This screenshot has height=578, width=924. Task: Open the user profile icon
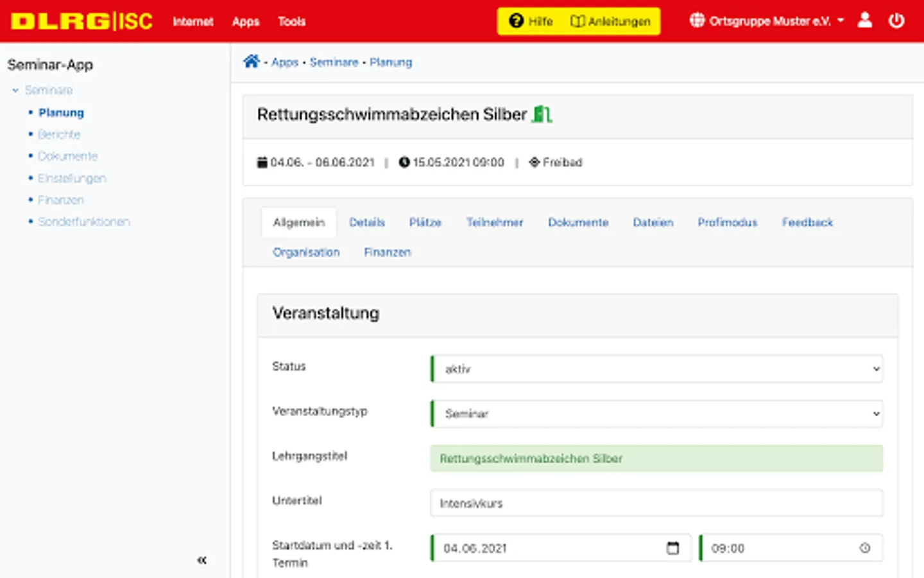(x=865, y=21)
